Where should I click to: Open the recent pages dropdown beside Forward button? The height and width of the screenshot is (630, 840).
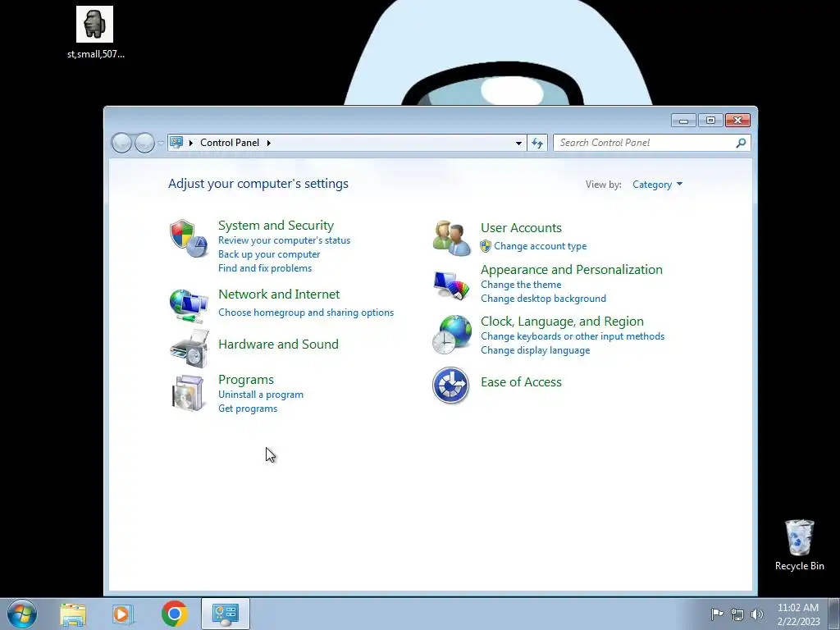point(161,143)
